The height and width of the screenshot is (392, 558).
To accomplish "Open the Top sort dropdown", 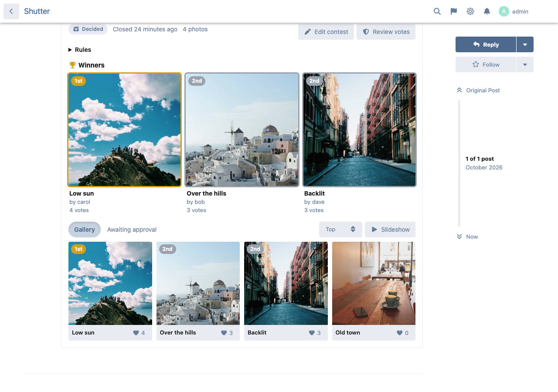I will (340, 230).
